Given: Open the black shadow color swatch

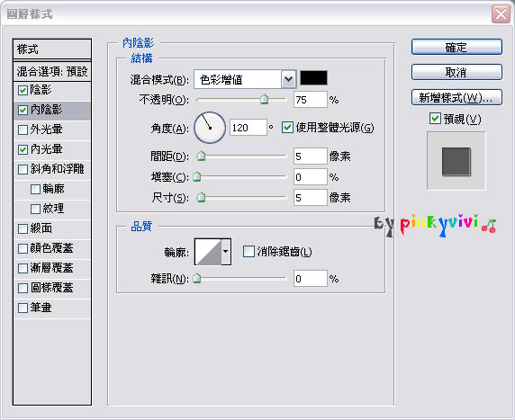Looking at the screenshot, I should [313, 78].
